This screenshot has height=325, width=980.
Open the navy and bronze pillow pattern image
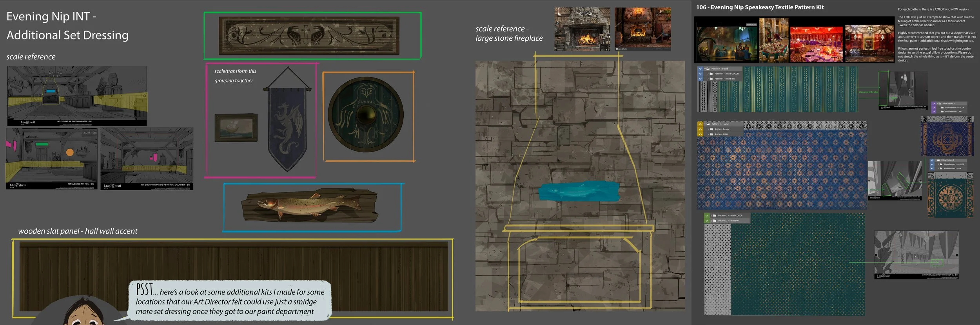[x=947, y=137]
